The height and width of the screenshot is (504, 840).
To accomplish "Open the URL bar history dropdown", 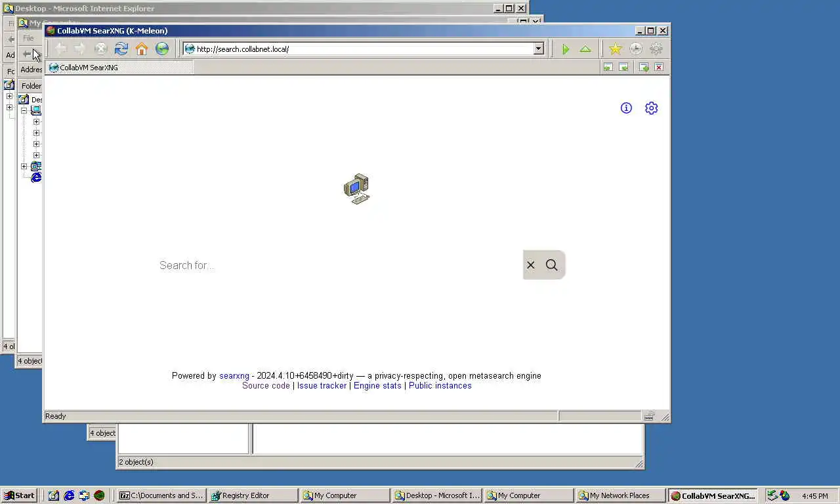I will [x=538, y=49].
